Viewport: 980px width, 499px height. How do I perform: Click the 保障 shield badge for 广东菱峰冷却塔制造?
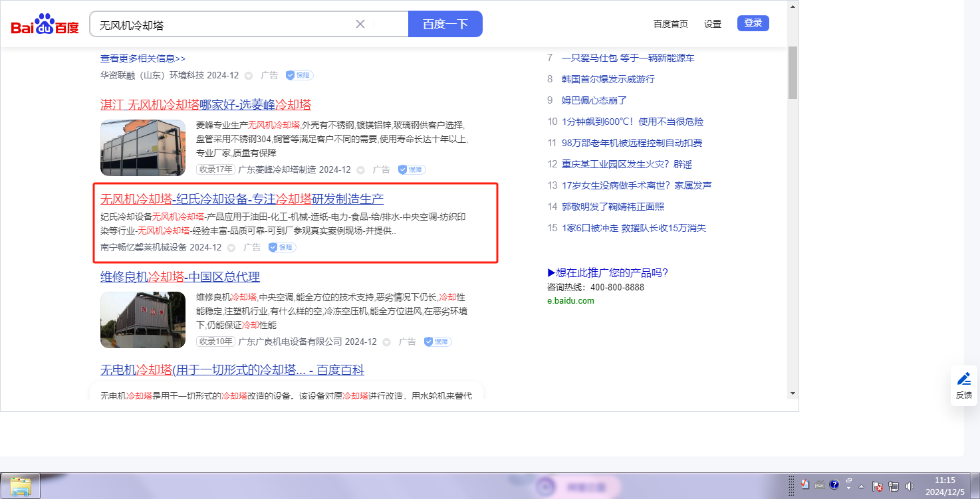click(x=412, y=169)
